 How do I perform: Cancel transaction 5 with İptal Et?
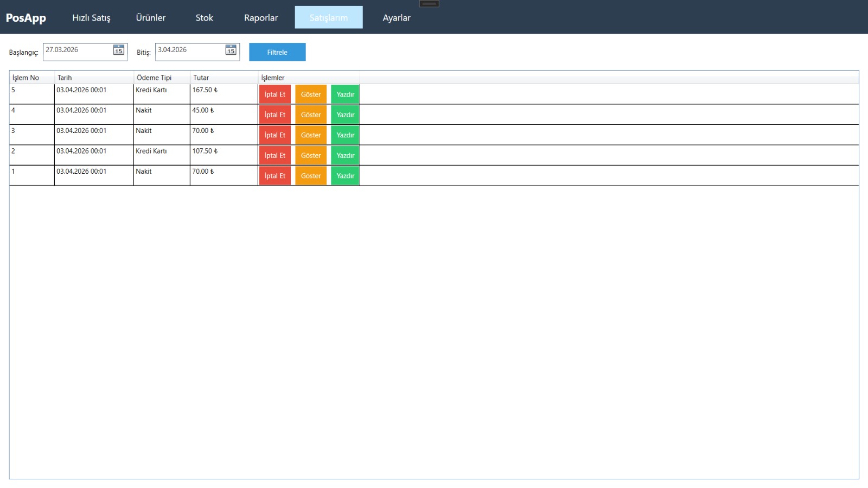pyautogui.click(x=275, y=94)
